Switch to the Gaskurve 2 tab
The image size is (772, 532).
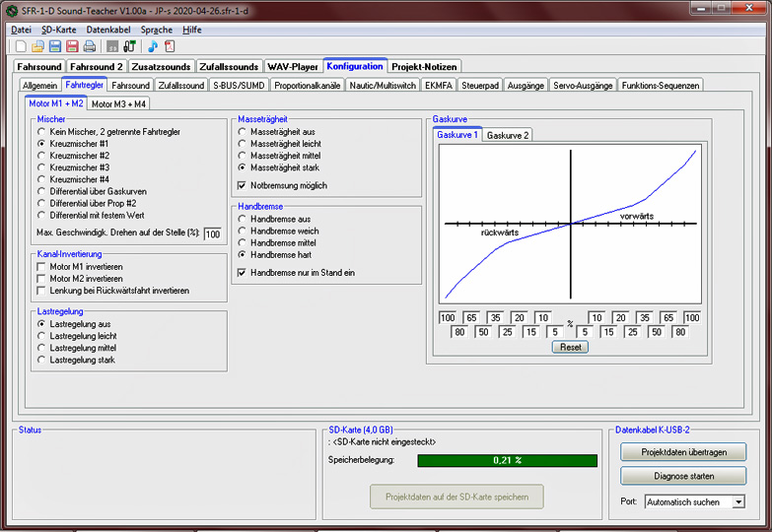click(x=508, y=135)
